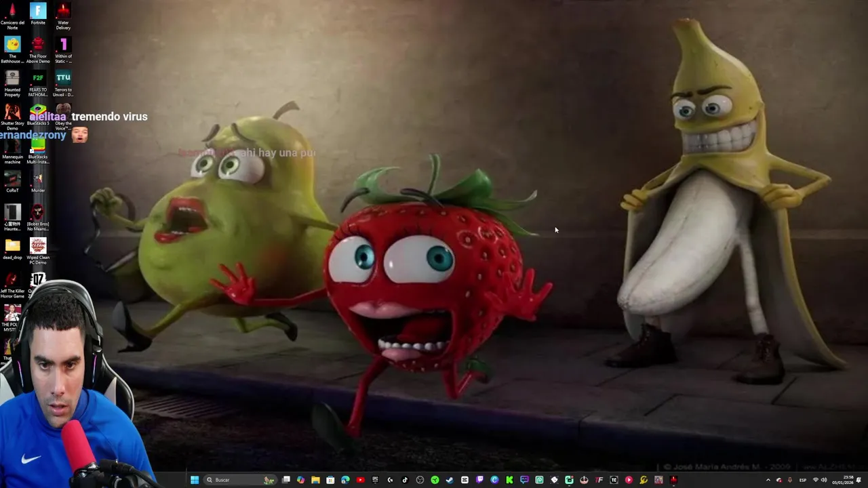This screenshot has width=868, height=488.
Task: Expand the hidden system tray icons
Action: (x=768, y=480)
